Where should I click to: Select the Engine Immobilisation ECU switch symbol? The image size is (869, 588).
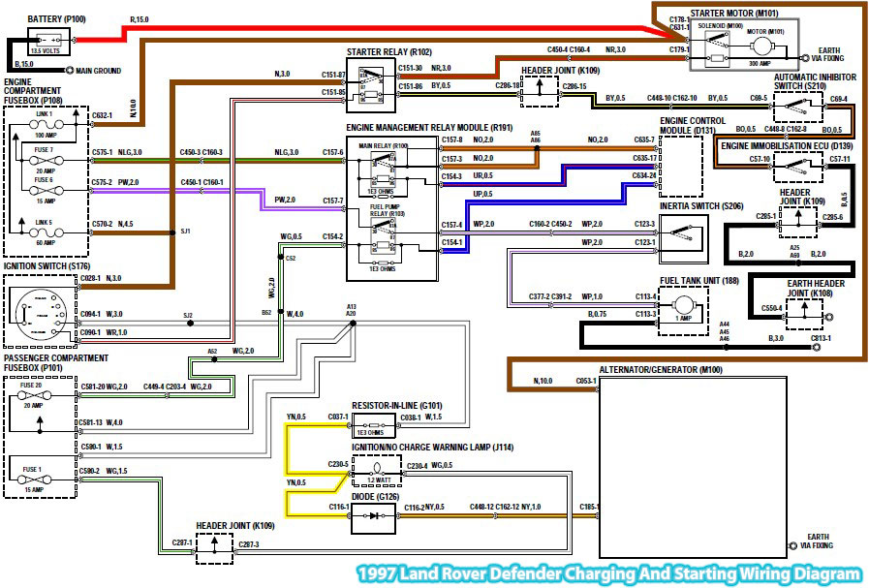pos(798,166)
